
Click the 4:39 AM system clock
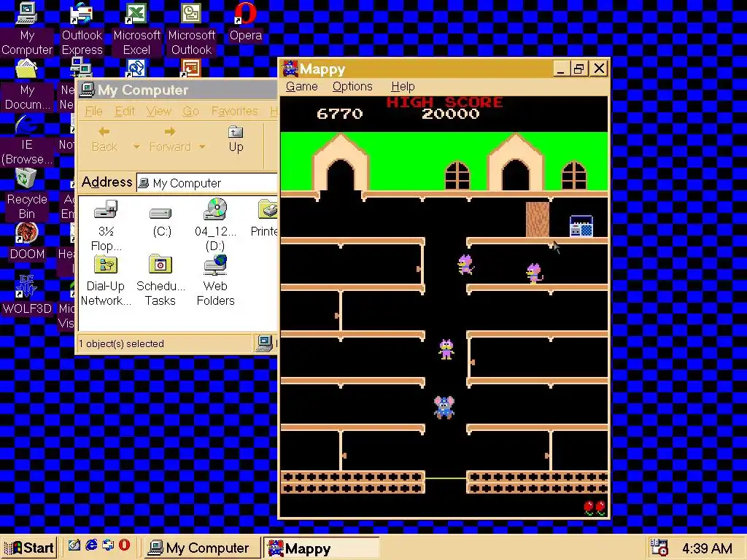click(x=707, y=548)
